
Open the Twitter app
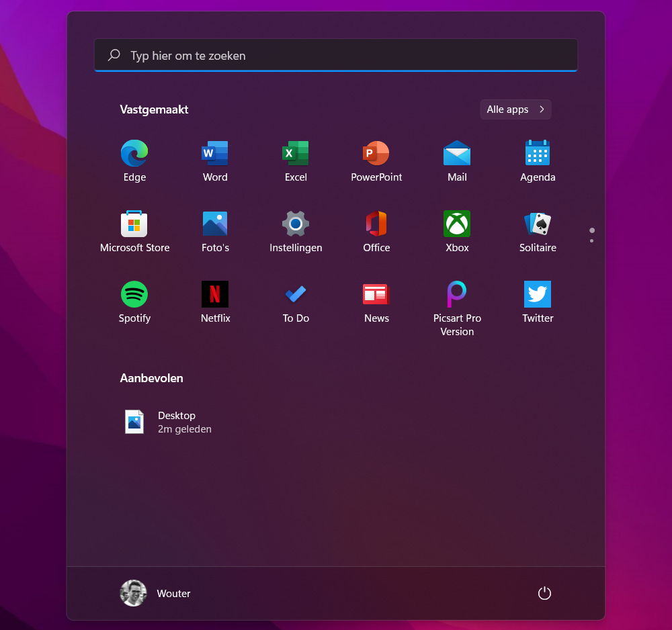538,294
